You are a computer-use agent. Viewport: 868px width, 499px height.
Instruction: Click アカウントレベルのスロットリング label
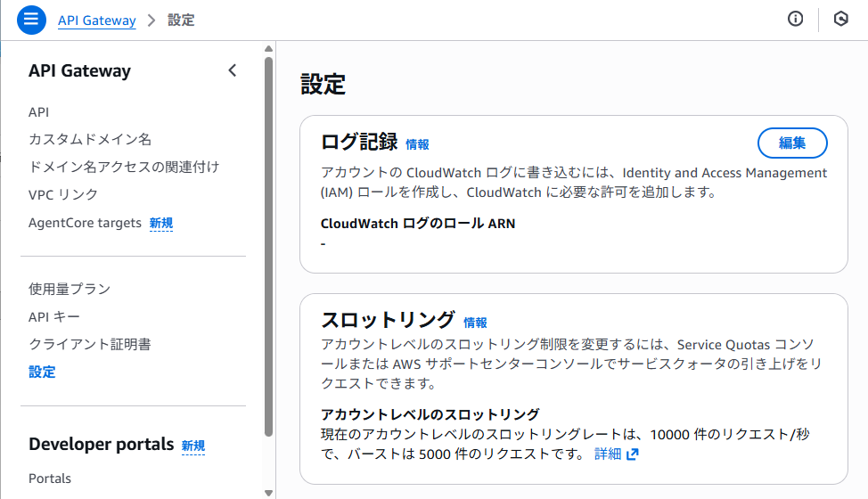click(430, 414)
